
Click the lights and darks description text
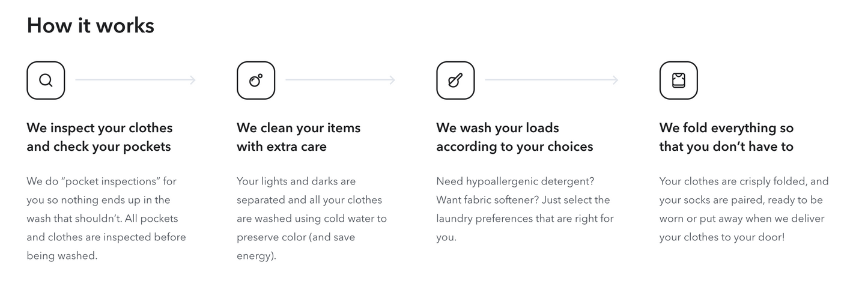(x=311, y=218)
